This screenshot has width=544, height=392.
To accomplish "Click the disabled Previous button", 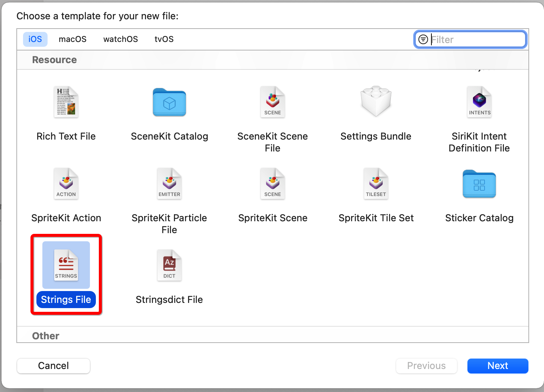I will (426, 366).
